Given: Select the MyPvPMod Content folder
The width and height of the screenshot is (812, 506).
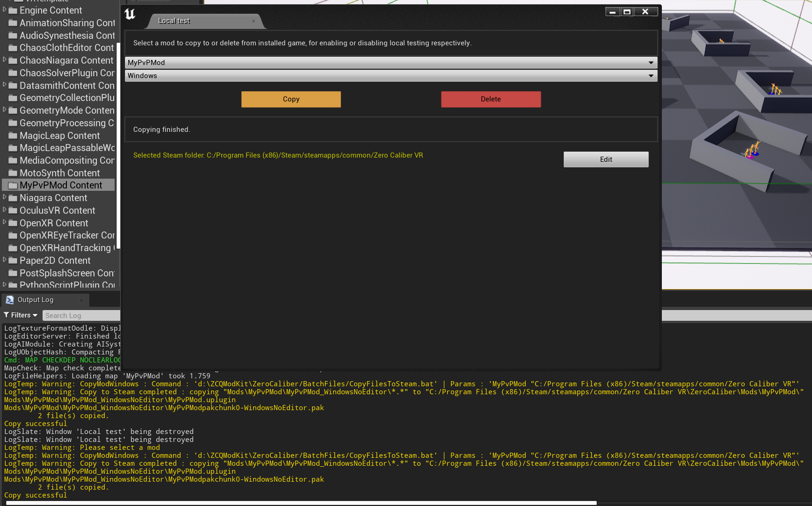Looking at the screenshot, I should [x=60, y=185].
